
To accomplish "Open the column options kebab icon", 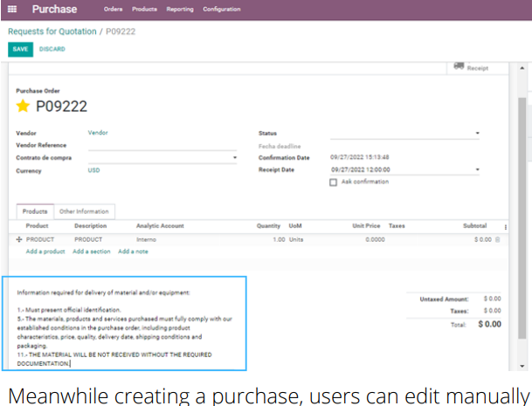I will pos(506,227).
